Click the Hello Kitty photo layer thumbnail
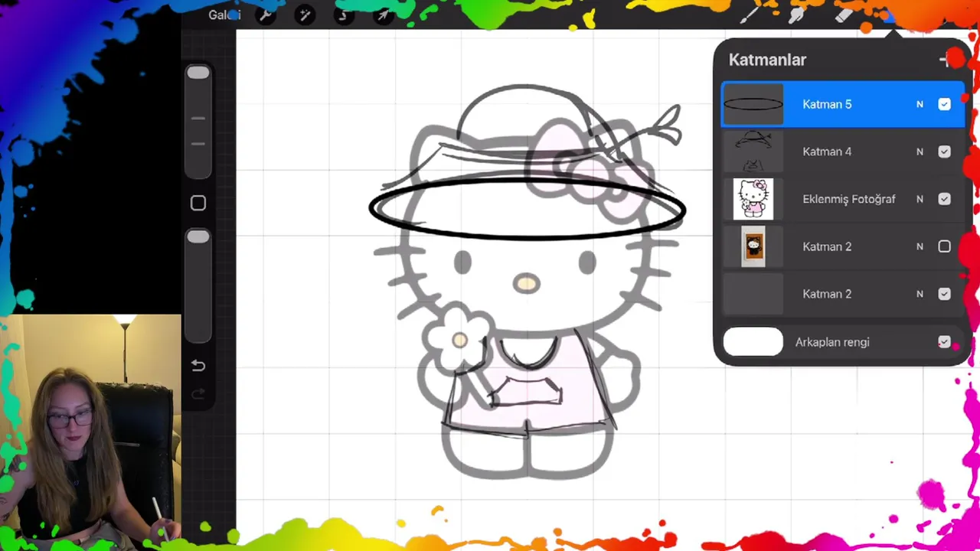 click(x=753, y=199)
